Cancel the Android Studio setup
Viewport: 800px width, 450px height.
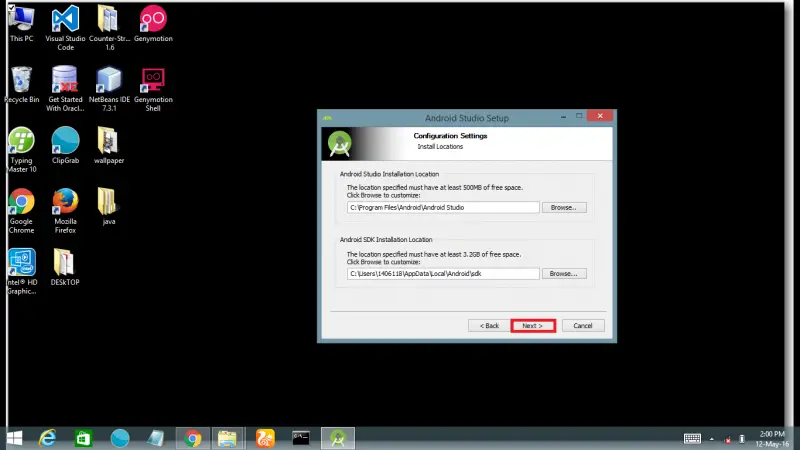pos(583,326)
